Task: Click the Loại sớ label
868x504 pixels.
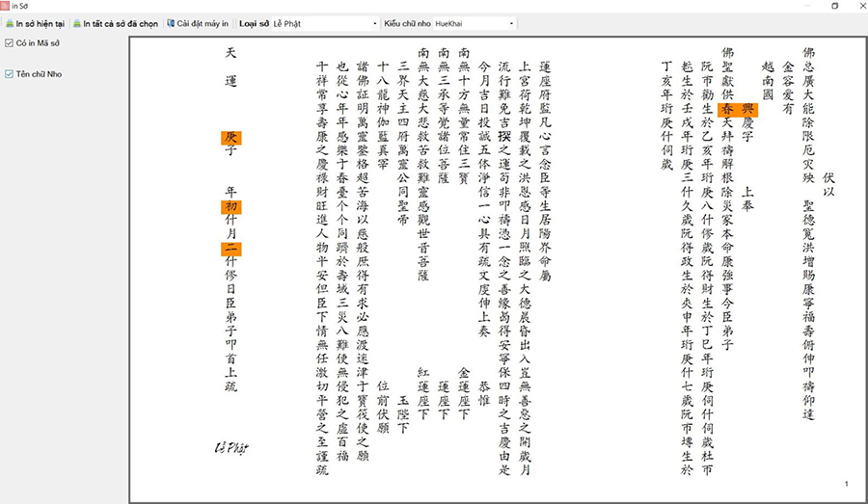Action: point(254,24)
